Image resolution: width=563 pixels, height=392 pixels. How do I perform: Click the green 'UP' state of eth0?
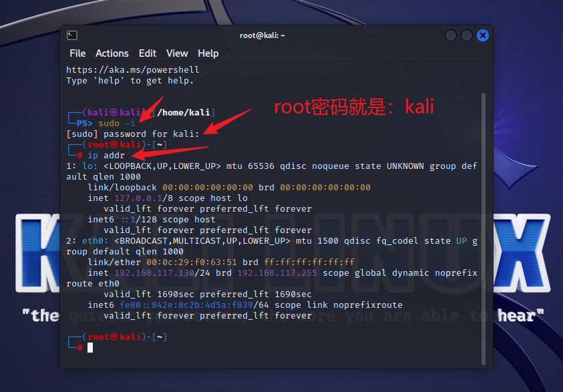(x=461, y=241)
